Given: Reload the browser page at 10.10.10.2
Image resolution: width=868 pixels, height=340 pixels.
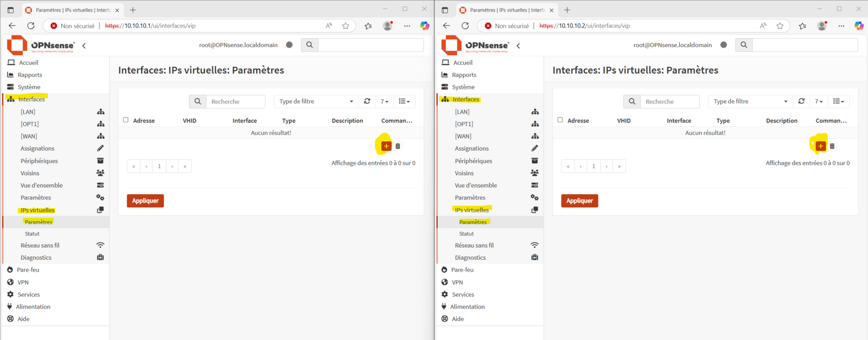Looking at the screenshot, I should 465,25.
